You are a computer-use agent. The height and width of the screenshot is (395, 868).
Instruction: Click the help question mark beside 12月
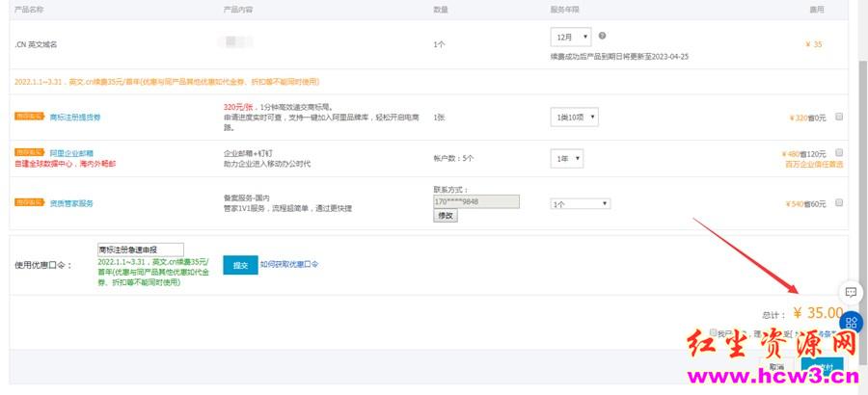click(602, 36)
